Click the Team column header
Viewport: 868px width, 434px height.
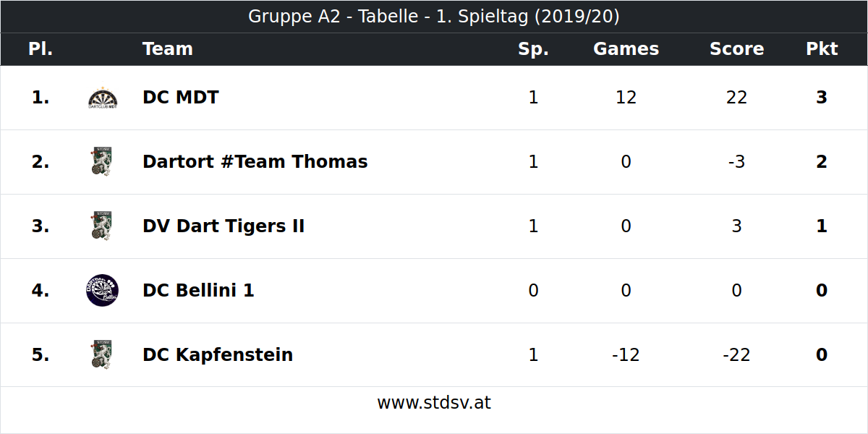coord(168,49)
